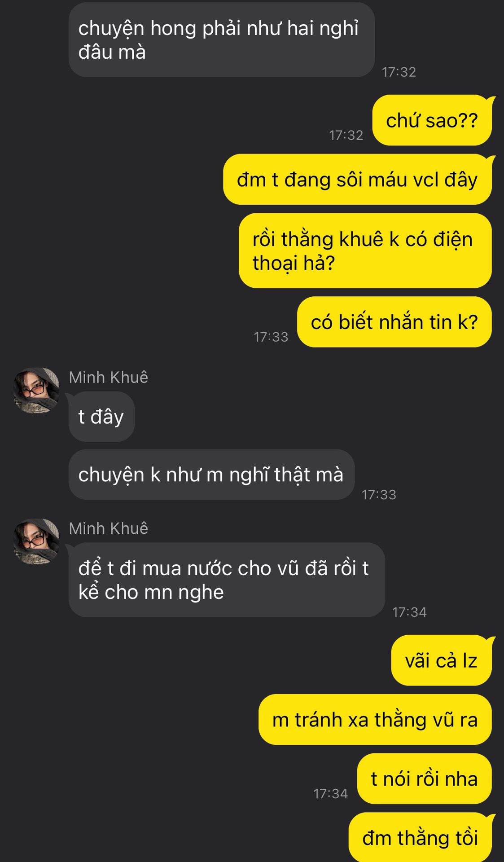This screenshot has width=504, height=862.
Task: Select the 'có biết nhắn tin k?' bubble
Action: [x=394, y=322]
